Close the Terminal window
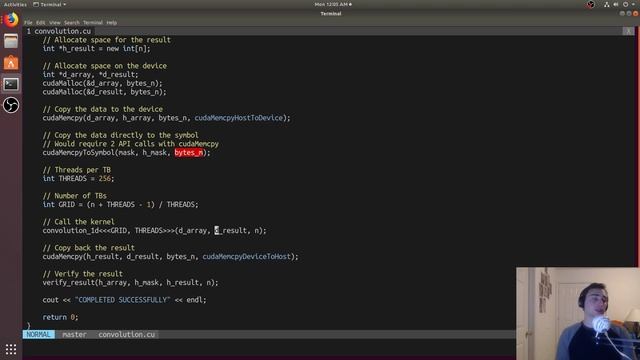The image size is (640, 360). click(x=636, y=13)
